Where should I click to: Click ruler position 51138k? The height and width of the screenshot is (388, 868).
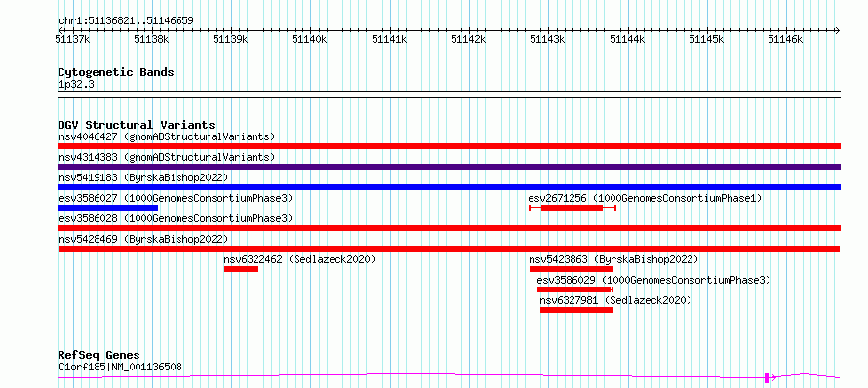click(x=152, y=39)
